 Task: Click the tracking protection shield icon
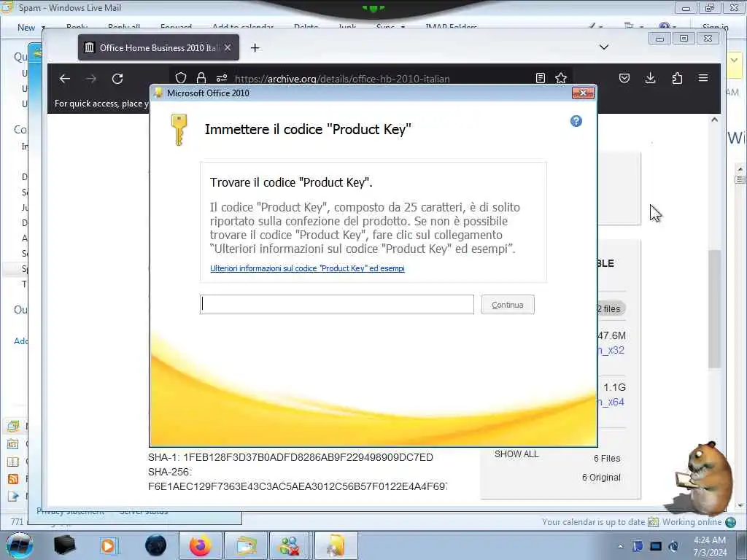pyautogui.click(x=181, y=78)
